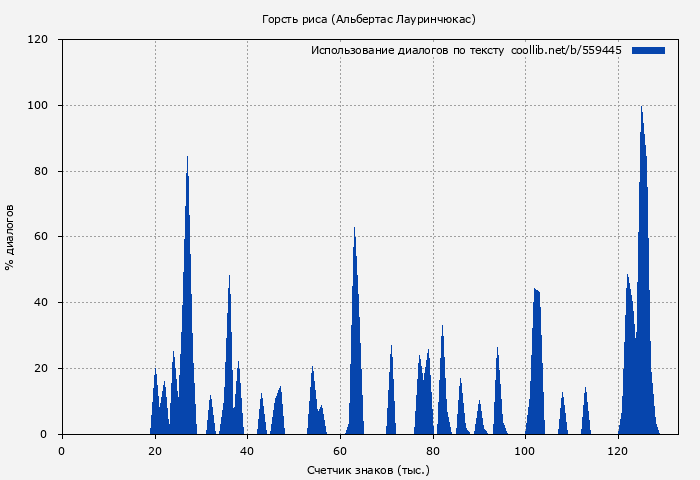Image resolution: width=700 pixels, height=480 pixels.
Task: Click the y-axis label "% диалогов"
Action: (10, 237)
